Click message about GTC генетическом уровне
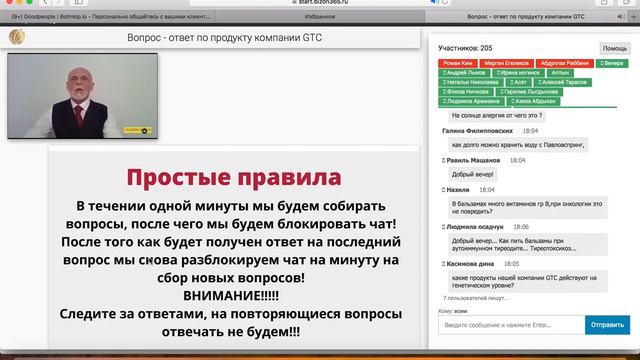The width and height of the screenshot is (640, 360). coord(528,282)
